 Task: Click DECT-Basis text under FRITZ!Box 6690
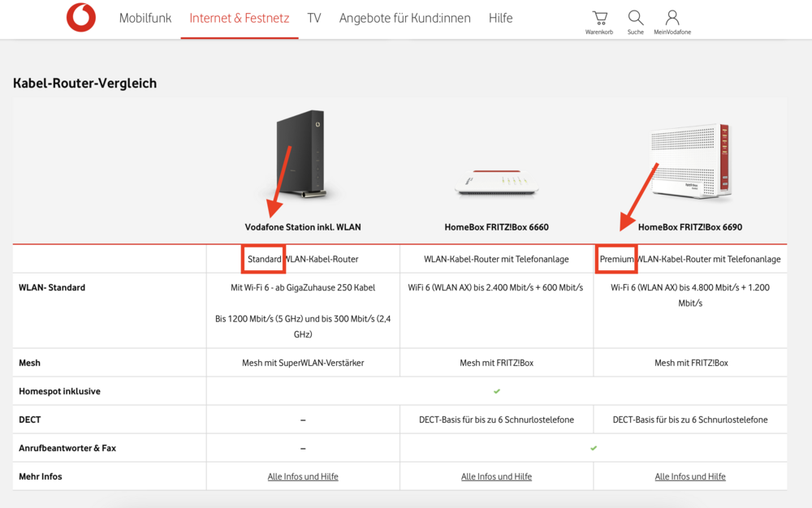690,420
